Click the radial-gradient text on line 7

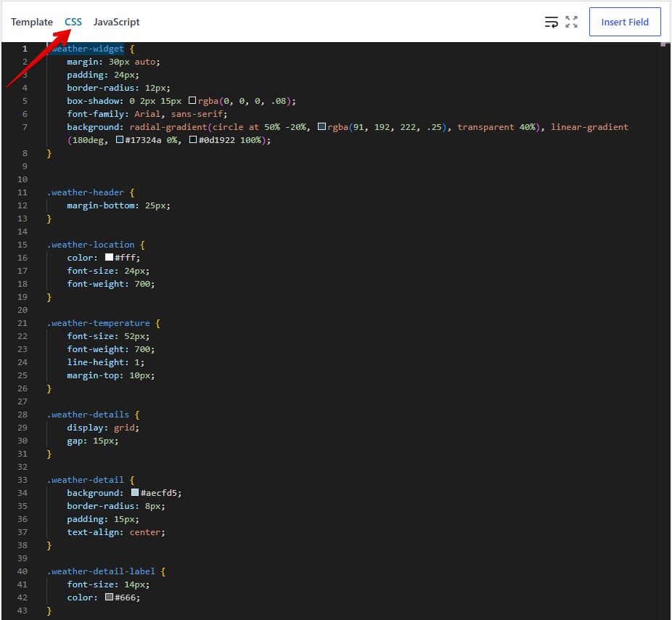pyautogui.click(x=168, y=127)
